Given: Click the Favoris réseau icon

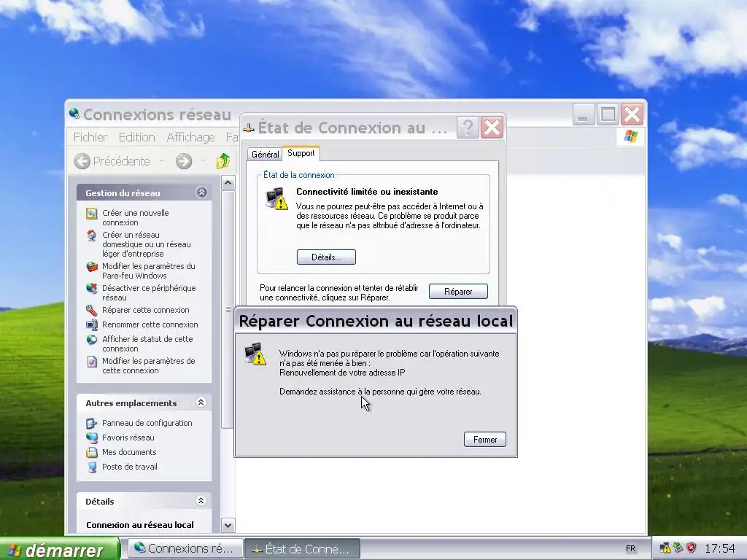Looking at the screenshot, I should 91,437.
